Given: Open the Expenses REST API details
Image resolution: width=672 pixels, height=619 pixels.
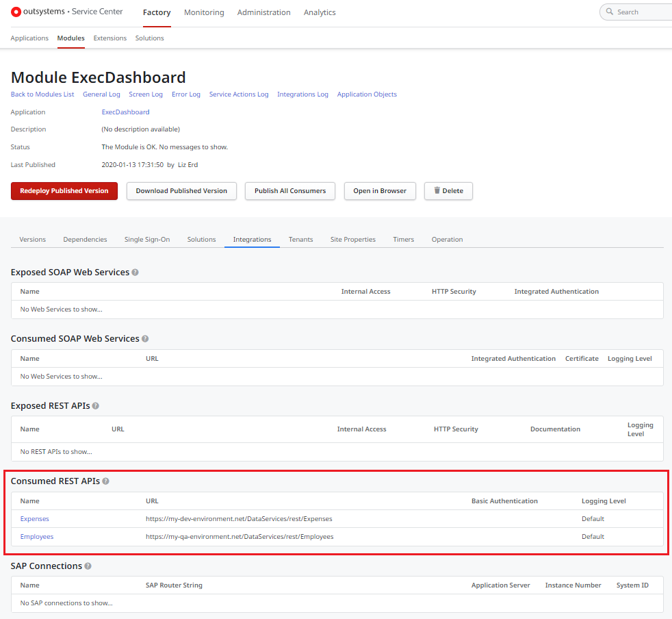Looking at the screenshot, I should (34, 518).
